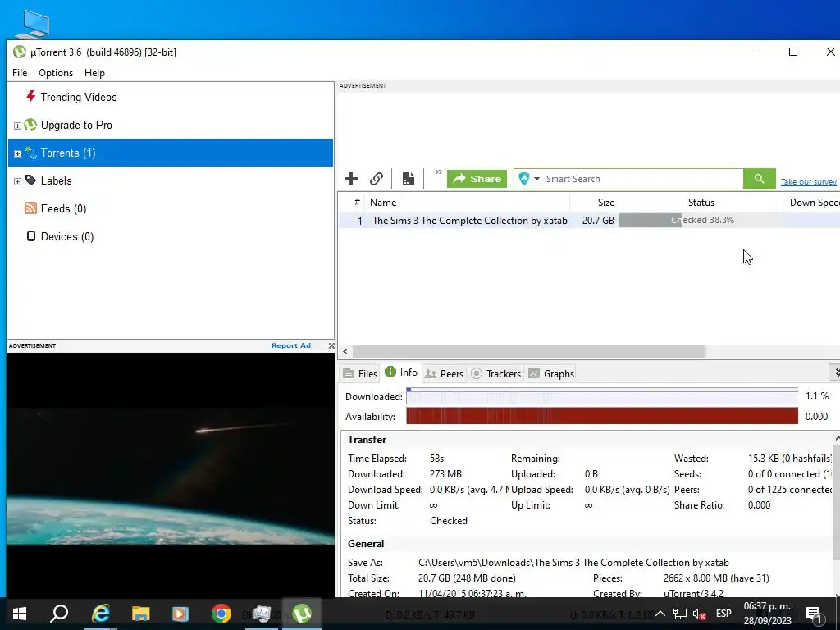This screenshot has width=840, height=630.
Task: Sort torrents by Size column
Action: point(594,203)
